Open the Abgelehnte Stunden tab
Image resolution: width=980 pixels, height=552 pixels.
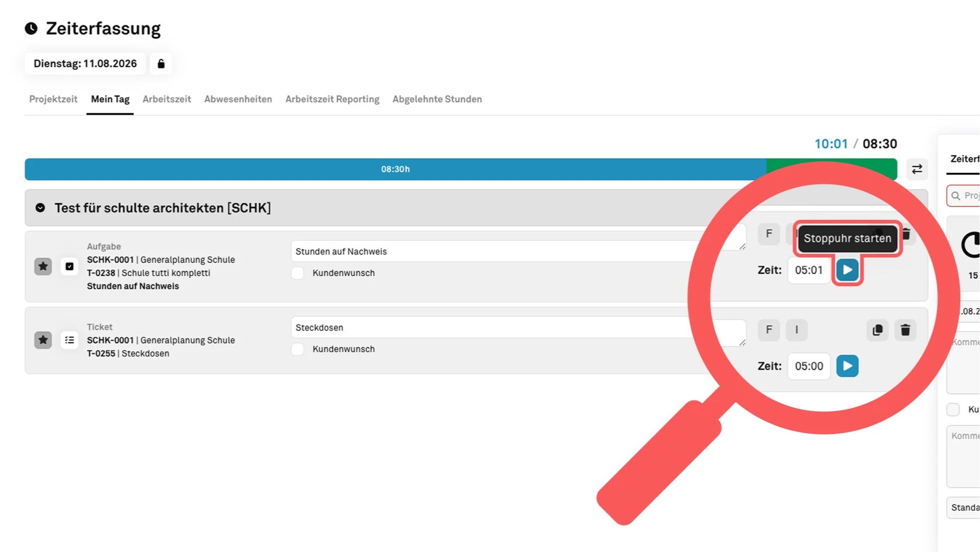click(437, 99)
